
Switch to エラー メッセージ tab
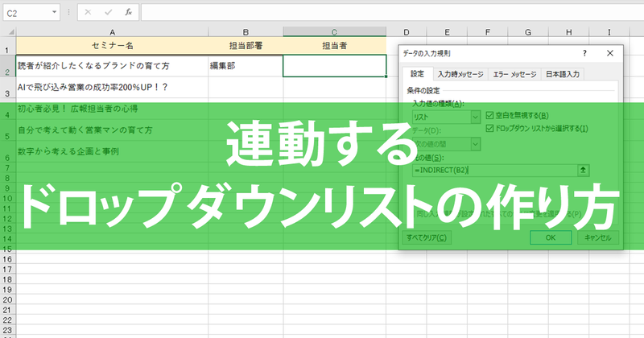[x=514, y=74]
